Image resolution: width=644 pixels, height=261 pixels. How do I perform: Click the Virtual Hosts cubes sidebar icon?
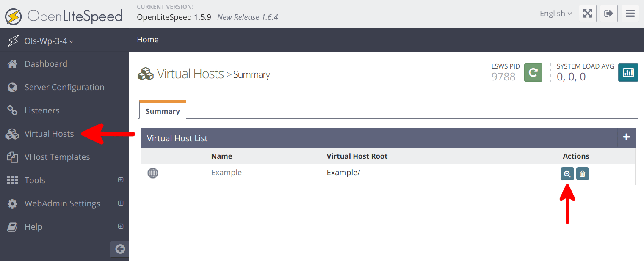point(12,134)
